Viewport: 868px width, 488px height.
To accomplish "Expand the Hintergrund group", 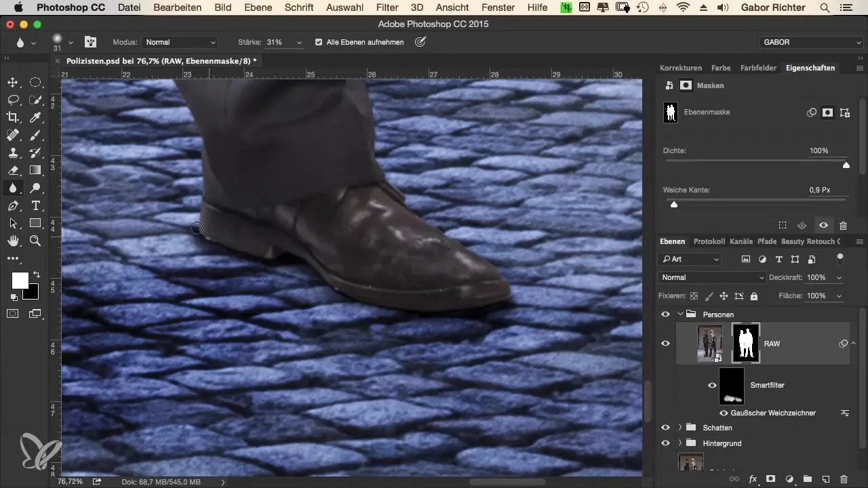I will pyautogui.click(x=679, y=443).
